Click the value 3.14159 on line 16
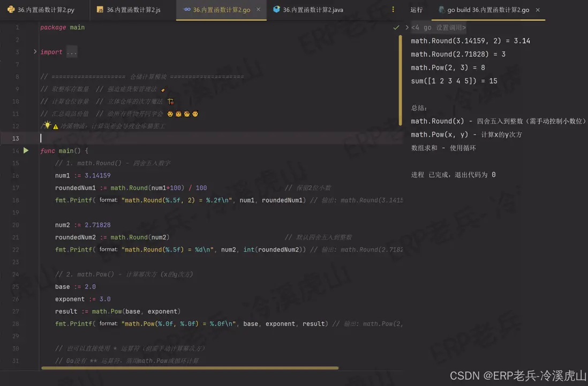Viewport: 588px width, 386px height. click(x=97, y=175)
